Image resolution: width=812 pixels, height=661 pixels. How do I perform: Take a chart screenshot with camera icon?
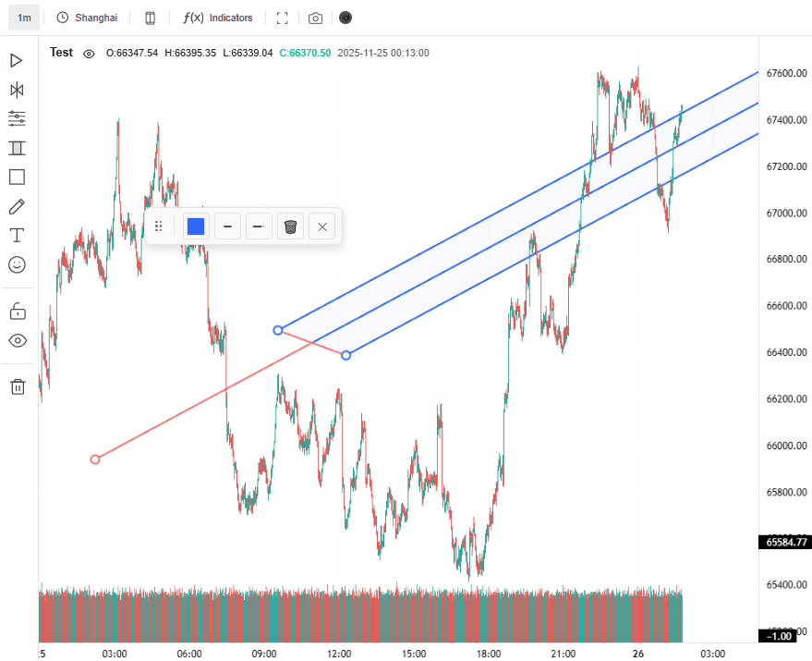(x=316, y=18)
